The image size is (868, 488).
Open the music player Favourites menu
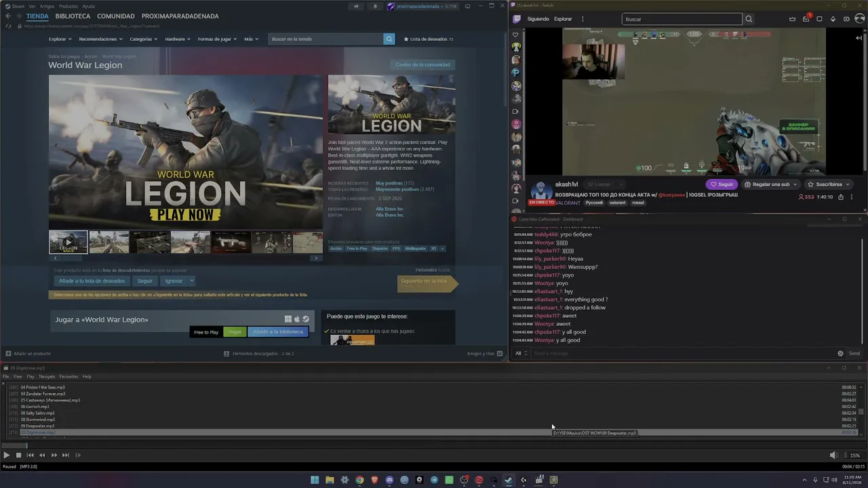point(68,377)
